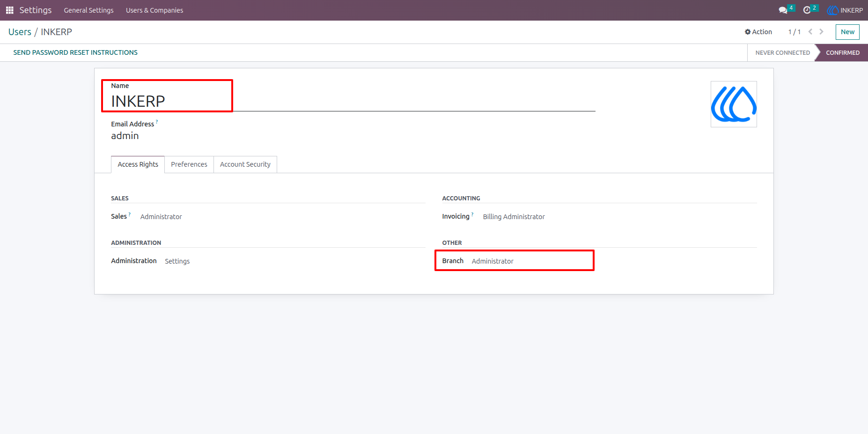The image size is (868, 434).
Task: Change Sales role Administrator
Action: pyautogui.click(x=161, y=217)
